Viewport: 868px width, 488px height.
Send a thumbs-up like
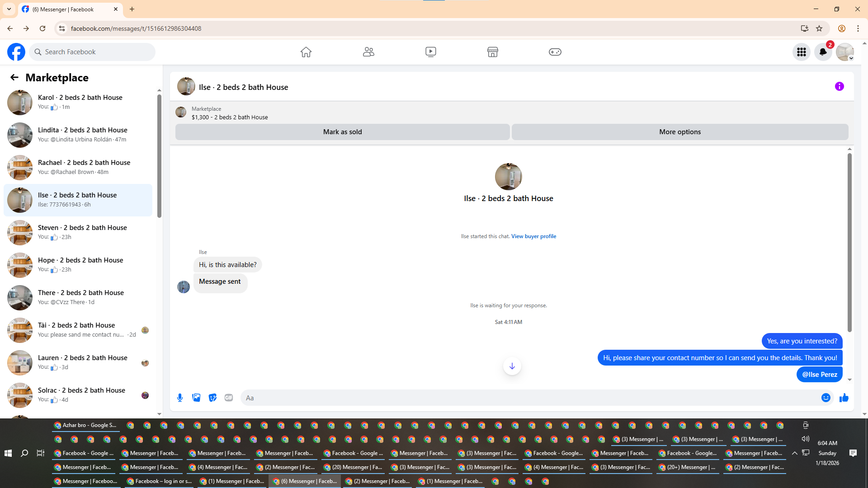[844, 398]
